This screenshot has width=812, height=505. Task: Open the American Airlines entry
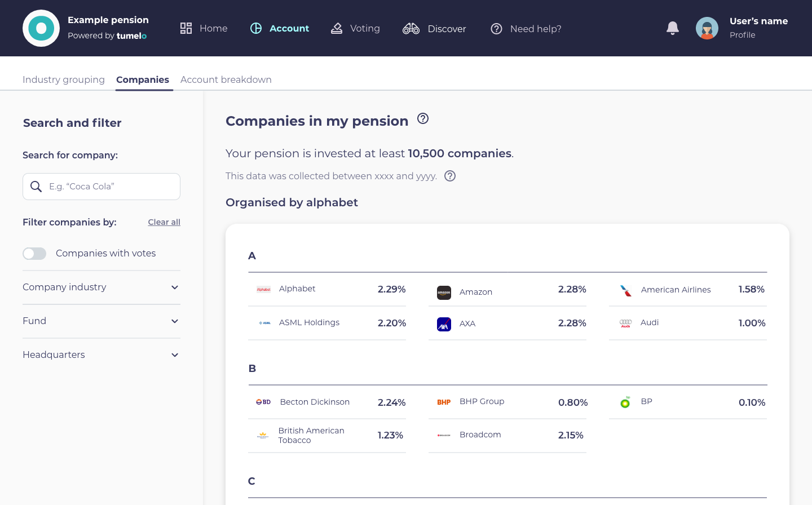pyautogui.click(x=688, y=289)
